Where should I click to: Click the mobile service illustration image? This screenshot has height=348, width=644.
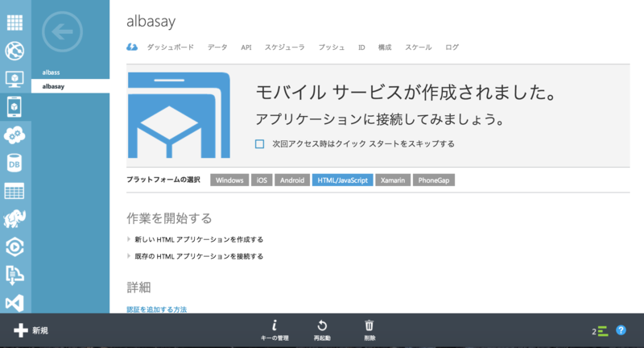pos(179,115)
